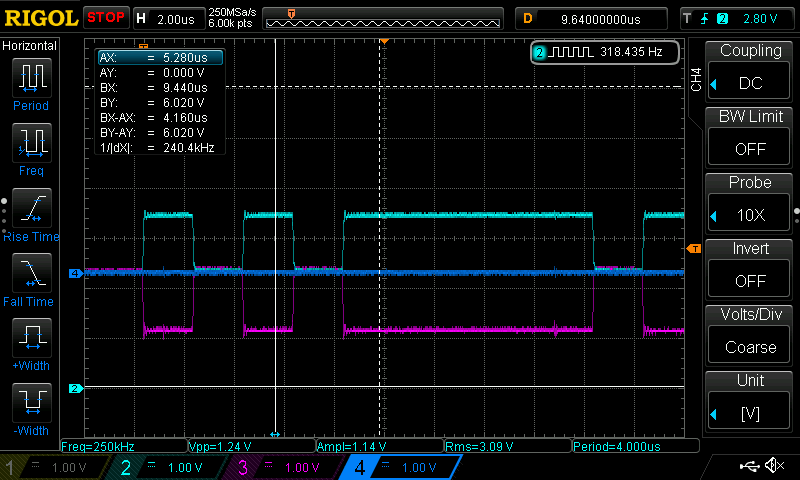Select the Freq measurement icon
The height and width of the screenshot is (480, 800).
(x=32, y=142)
